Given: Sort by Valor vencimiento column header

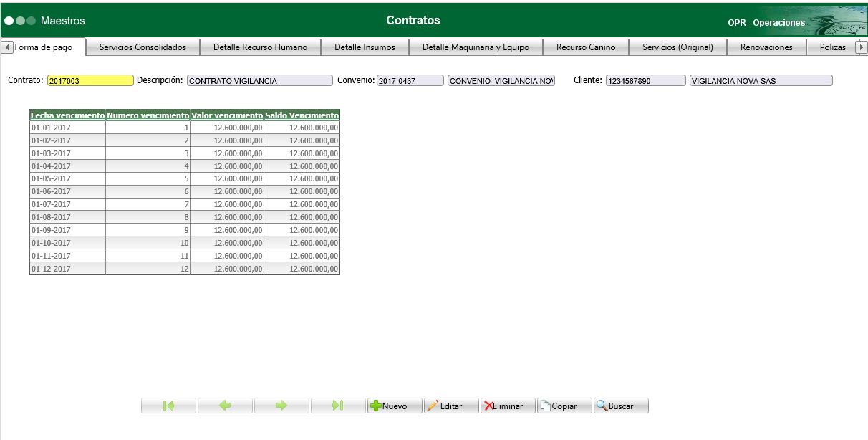Looking at the screenshot, I should click(227, 115).
